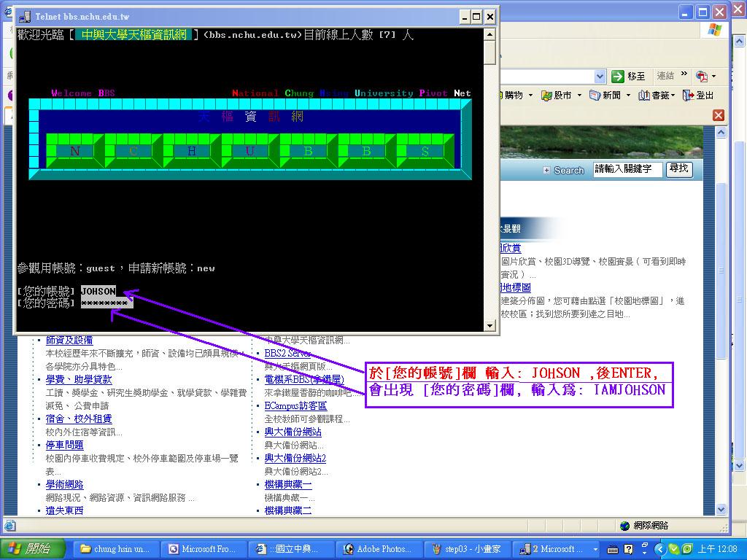Expand the 購物 dropdown arrow
Image resolution: width=747 pixels, height=560 pixels.
point(530,96)
